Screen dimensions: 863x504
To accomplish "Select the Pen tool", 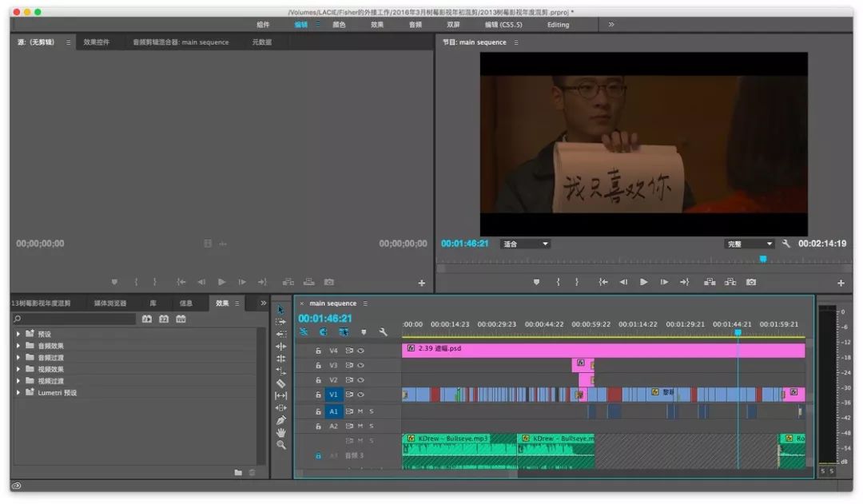I will pos(280,420).
